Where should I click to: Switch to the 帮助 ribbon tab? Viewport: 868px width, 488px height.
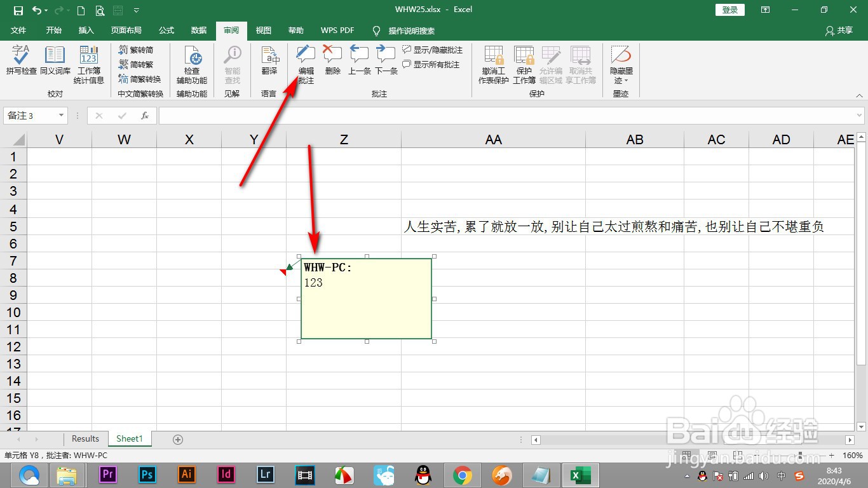[x=296, y=30]
